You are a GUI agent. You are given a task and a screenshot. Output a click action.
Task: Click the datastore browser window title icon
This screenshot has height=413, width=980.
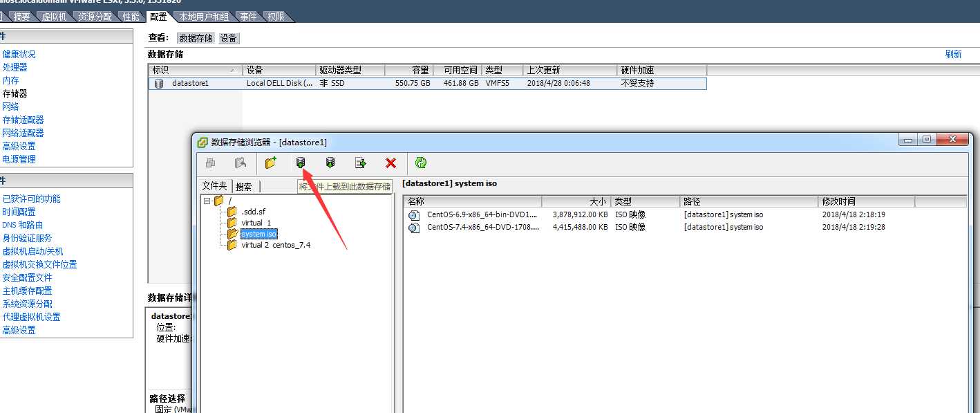[x=202, y=143]
